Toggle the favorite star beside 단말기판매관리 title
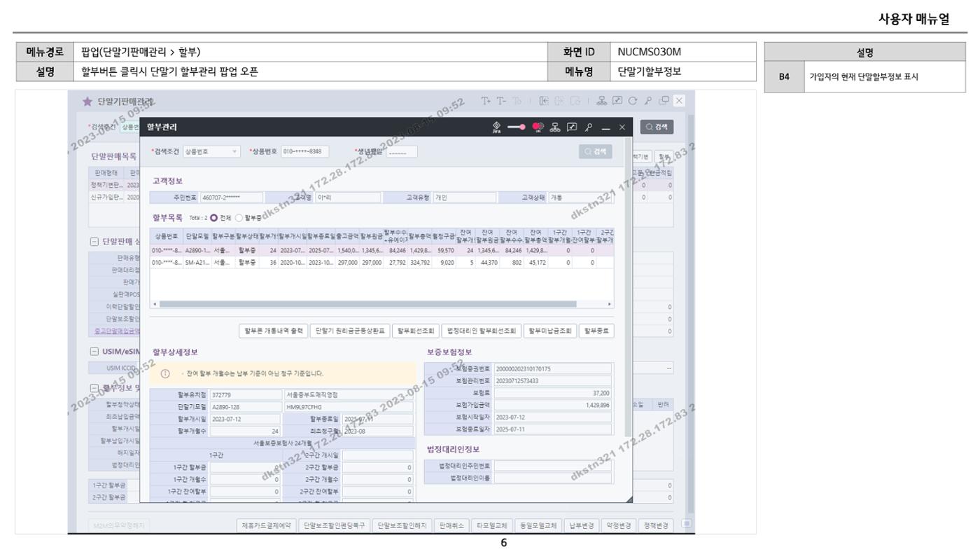 tap(86, 103)
